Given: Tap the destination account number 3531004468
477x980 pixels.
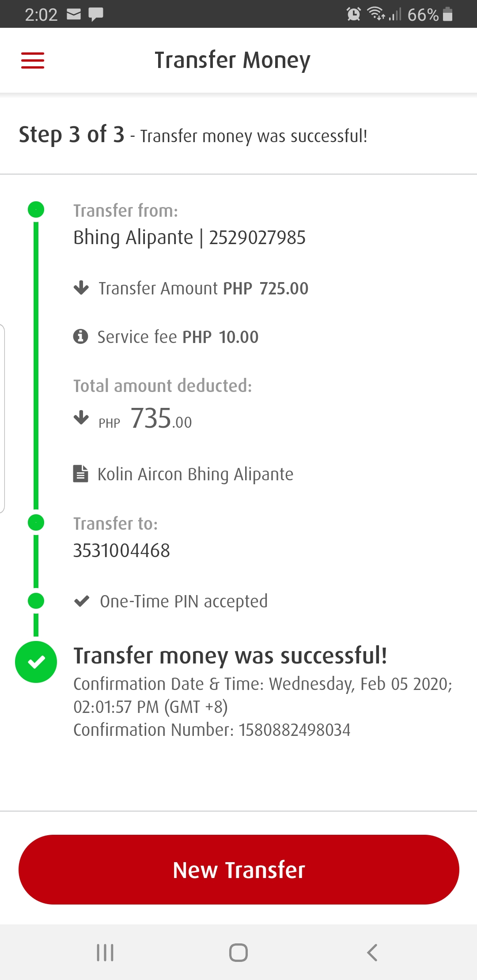Looking at the screenshot, I should point(121,550).
